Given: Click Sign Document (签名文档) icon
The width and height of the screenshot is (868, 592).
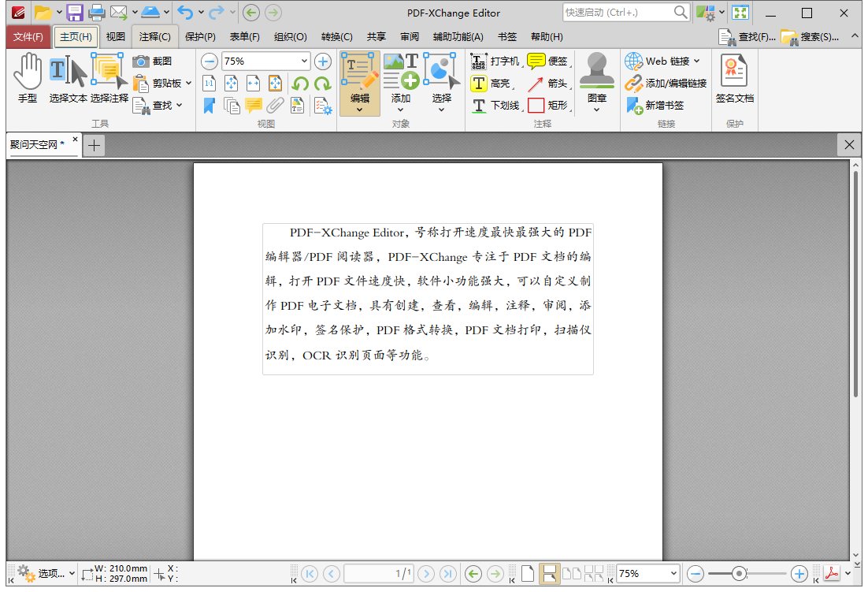Looking at the screenshot, I should (734, 77).
